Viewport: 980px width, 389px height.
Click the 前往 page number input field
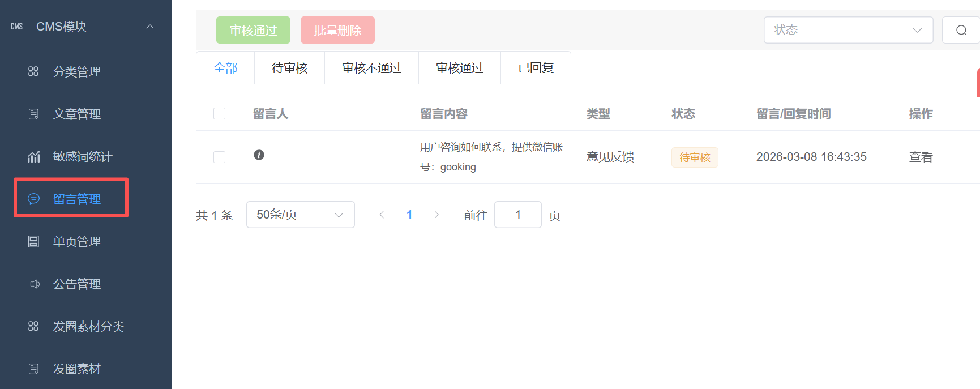517,215
